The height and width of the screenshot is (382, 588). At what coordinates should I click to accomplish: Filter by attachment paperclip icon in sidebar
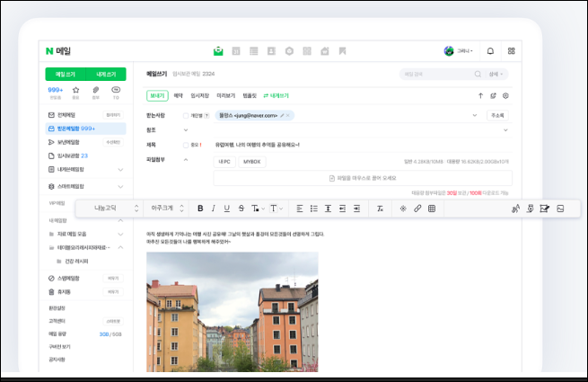click(x=96, y=90)
